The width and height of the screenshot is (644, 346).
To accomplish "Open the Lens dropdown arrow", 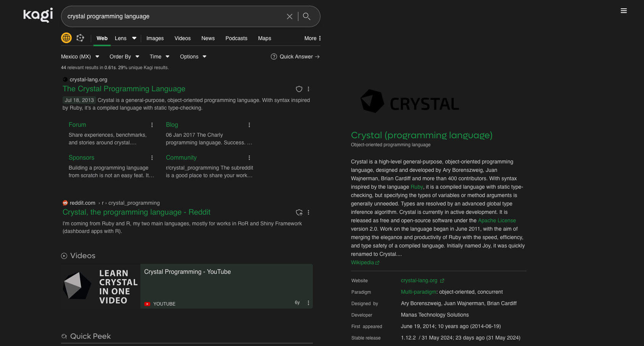I will pyautogui.click(x=134, y=38).
